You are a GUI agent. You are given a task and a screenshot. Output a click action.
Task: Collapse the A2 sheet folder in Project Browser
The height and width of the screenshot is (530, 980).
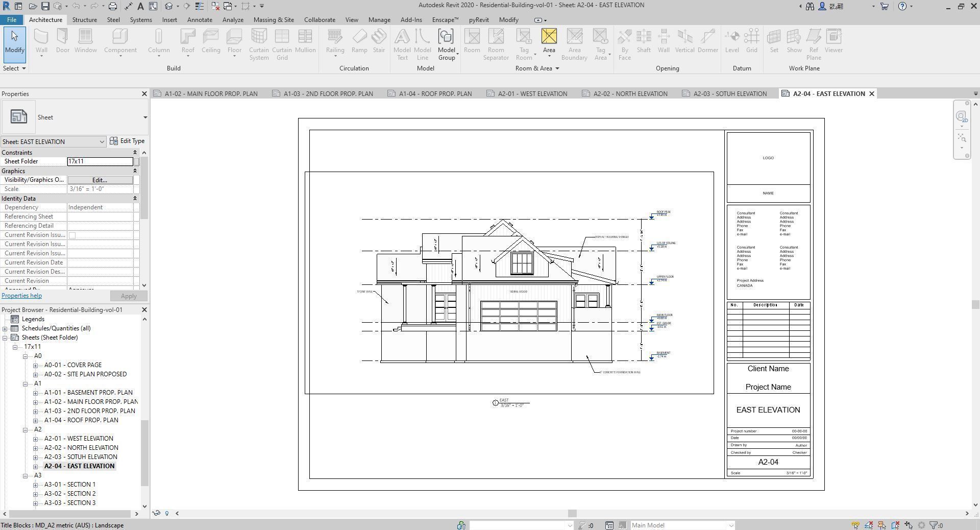coord(25,429)
